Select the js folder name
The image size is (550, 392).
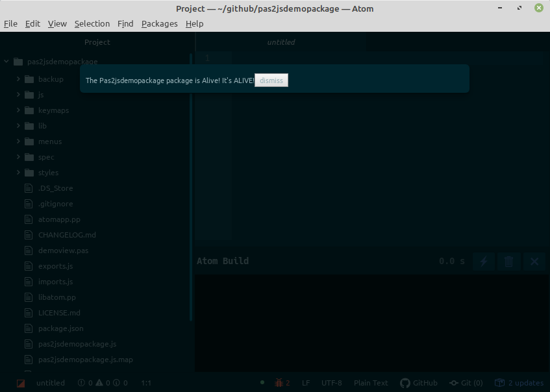tap(41, 95)
